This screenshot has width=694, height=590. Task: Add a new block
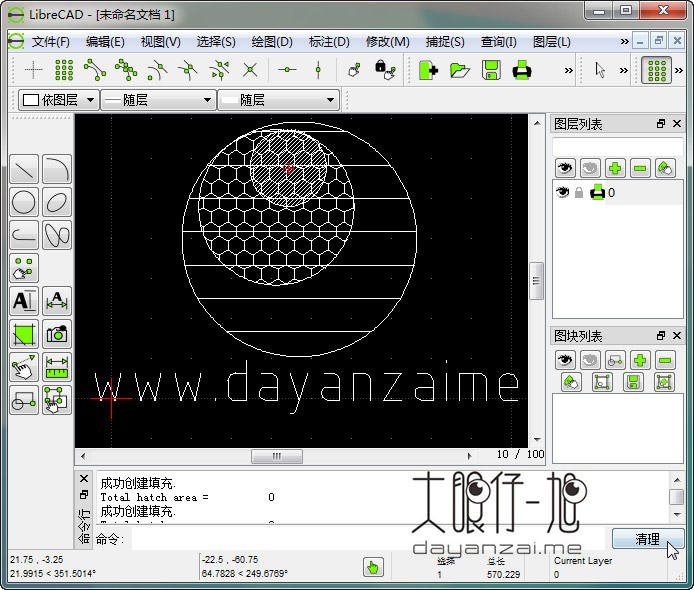[640, 360]
